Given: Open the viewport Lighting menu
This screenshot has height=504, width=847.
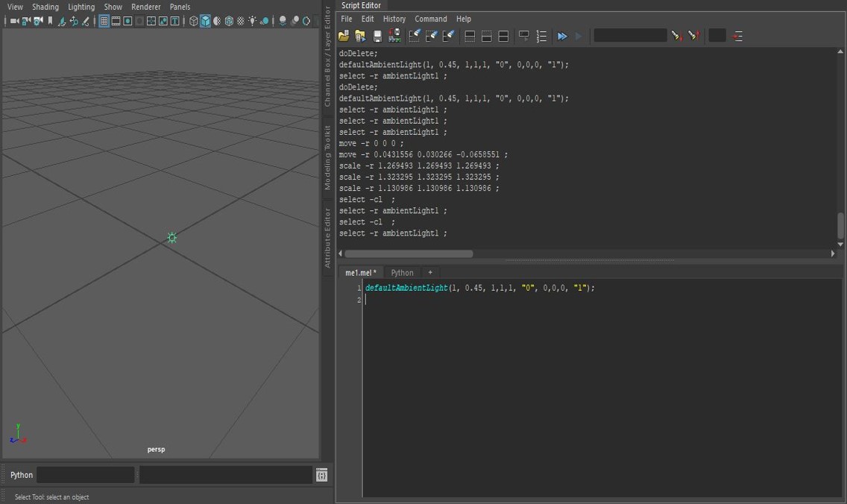Looking at the screenshot, I should (81, 7).
